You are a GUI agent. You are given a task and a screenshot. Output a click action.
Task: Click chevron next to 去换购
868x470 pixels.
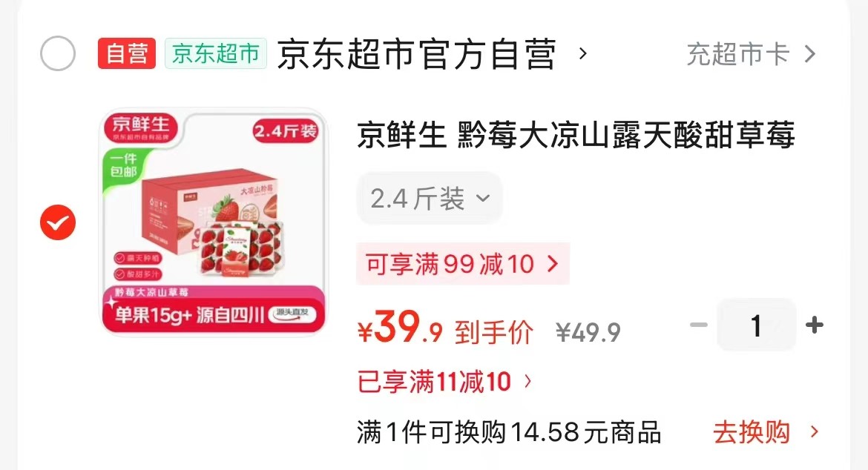click(814, 432)
